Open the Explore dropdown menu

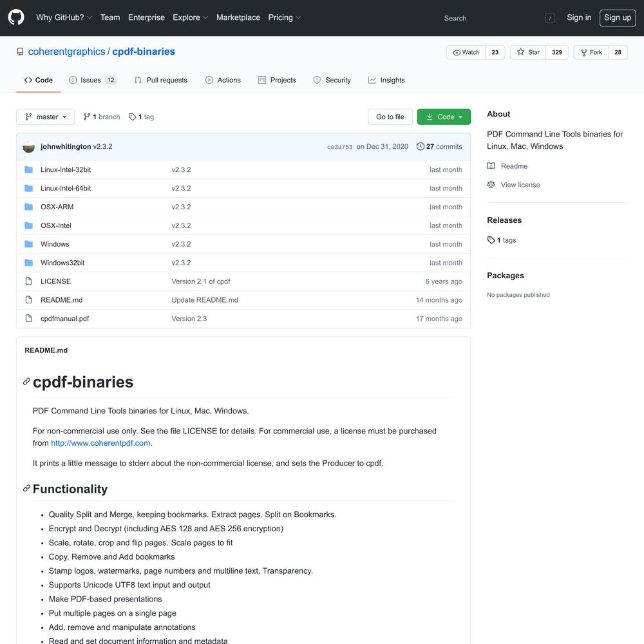coord(190,17)
